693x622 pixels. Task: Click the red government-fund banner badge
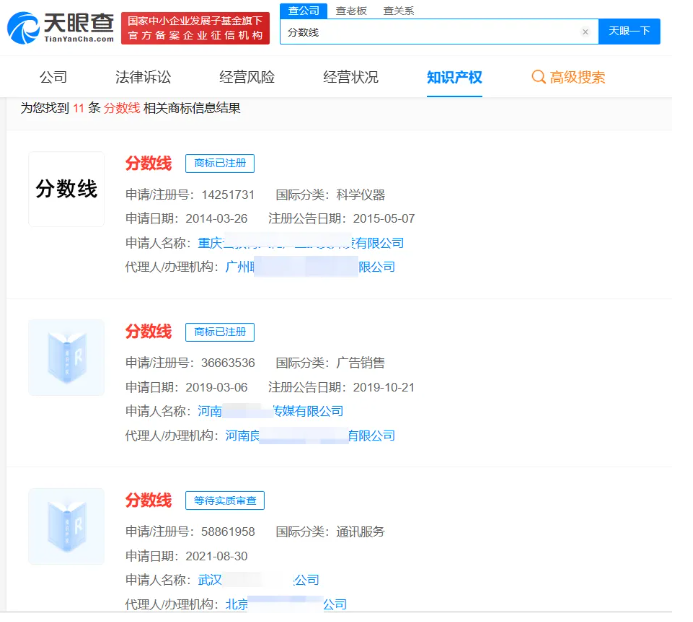point(195,28)
